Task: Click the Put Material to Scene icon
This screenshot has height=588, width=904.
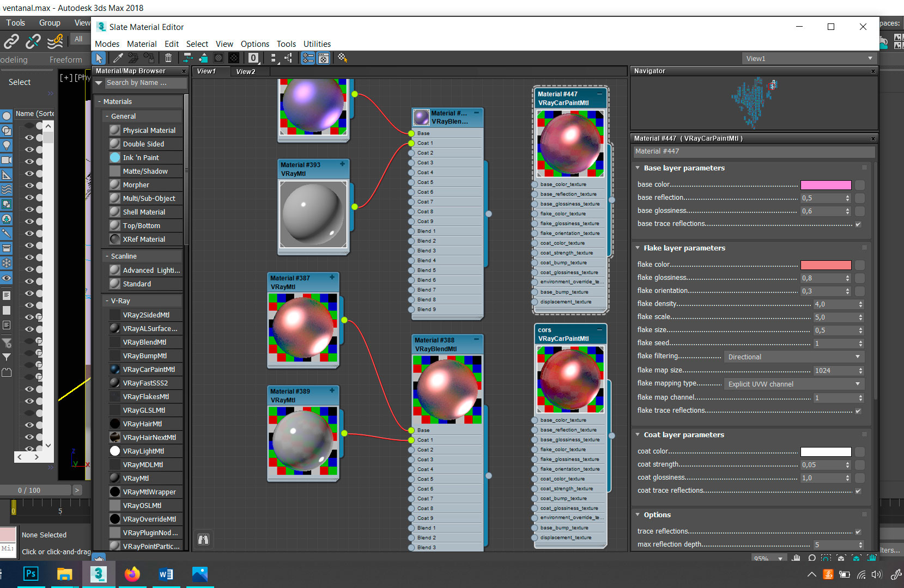Action: point(133,58)
